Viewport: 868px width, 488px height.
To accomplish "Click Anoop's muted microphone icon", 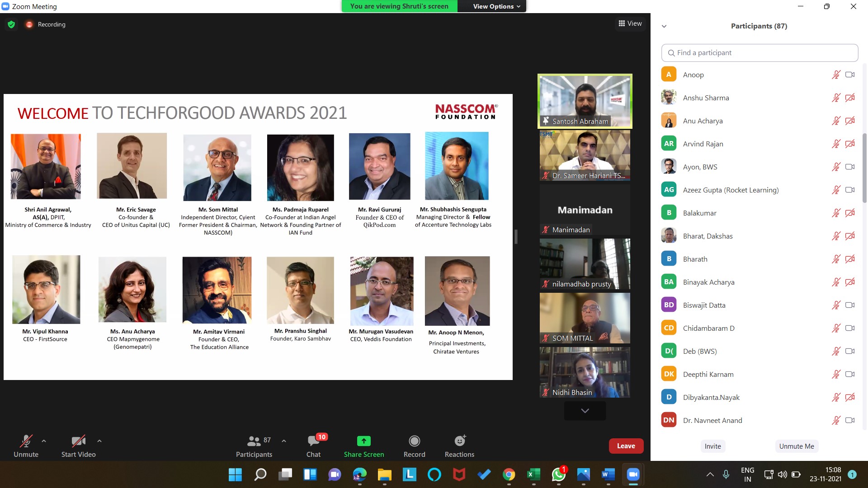I will click(836, 75).
